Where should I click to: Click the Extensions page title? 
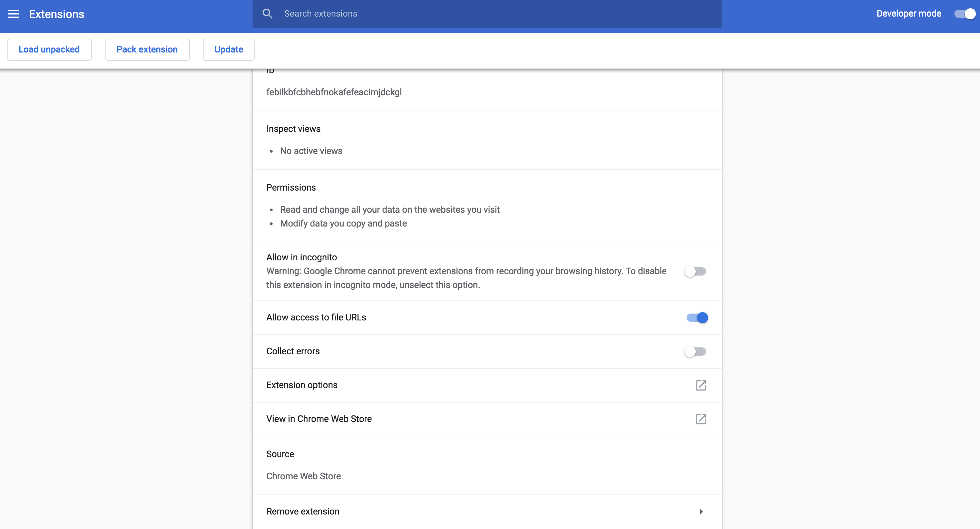click(56, 14)
